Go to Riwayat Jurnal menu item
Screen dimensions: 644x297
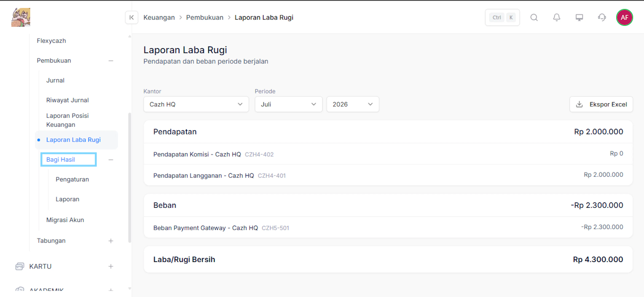(x=67, y=100)
